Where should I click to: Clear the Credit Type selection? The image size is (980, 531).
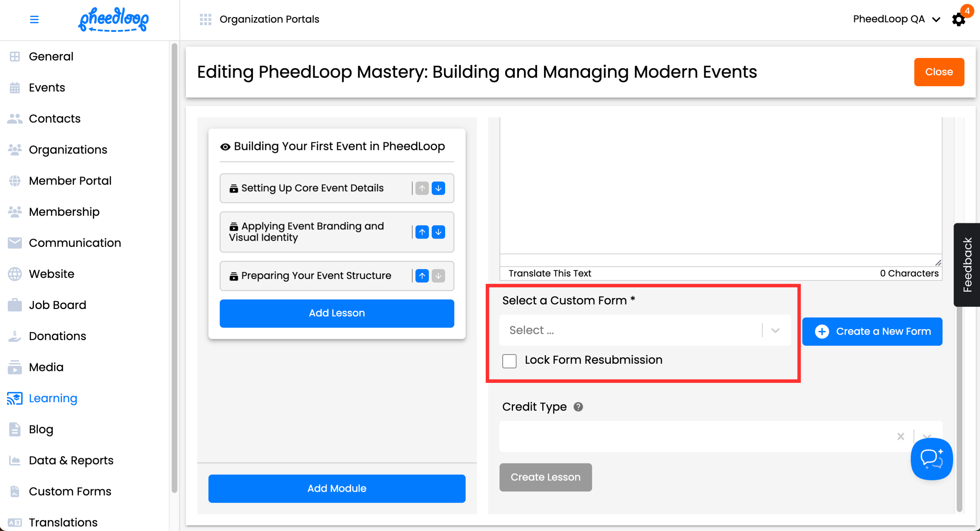pos(900,436)
